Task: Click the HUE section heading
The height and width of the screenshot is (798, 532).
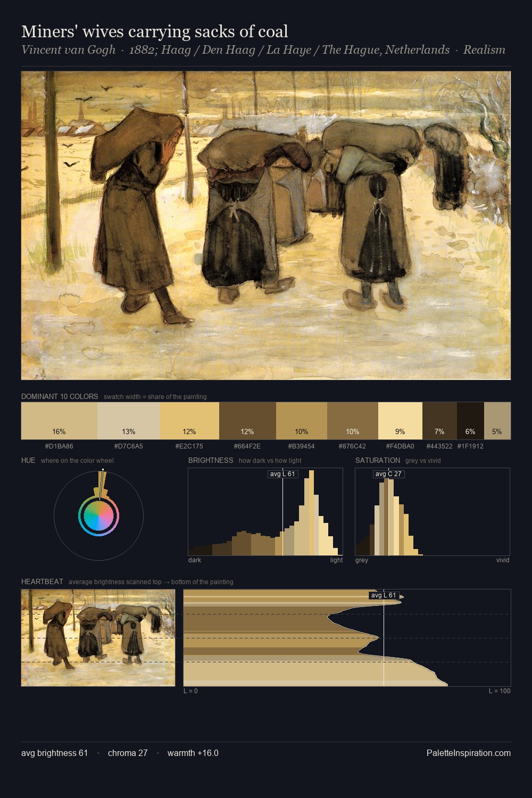Action: [28, 460]
